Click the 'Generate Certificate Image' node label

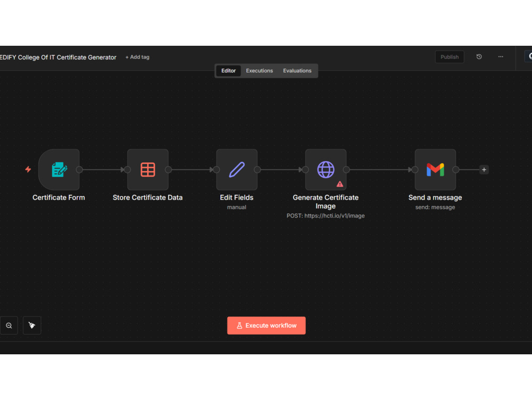pyautogui.click(x=326, y=202)
